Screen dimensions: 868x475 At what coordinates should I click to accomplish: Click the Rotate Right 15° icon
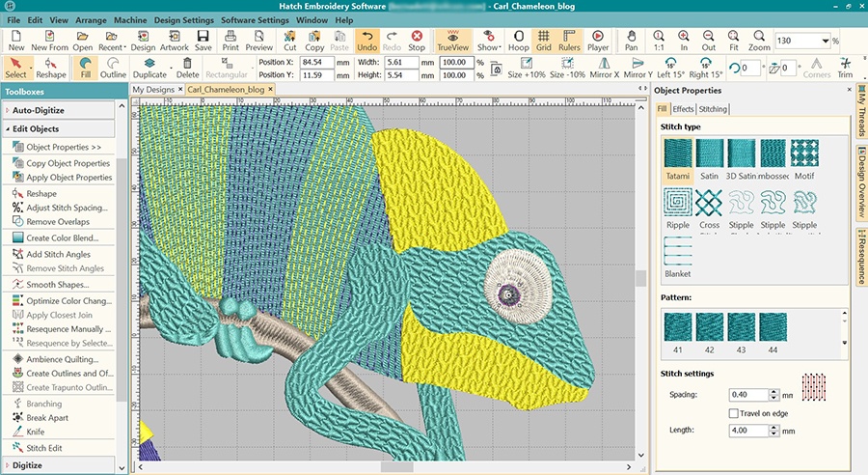706,68
